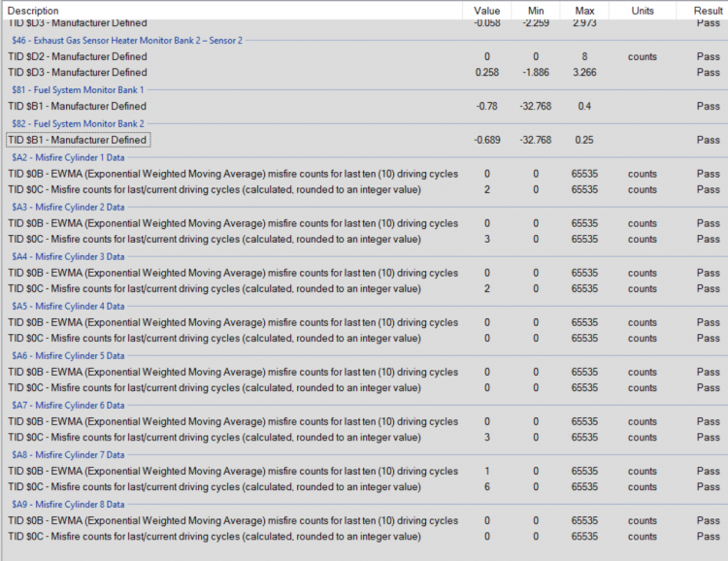This screenshot has width=728, height=561.
Task: Select the focused TID $B1 row under Bank 2
Action: tap(364, 140)
